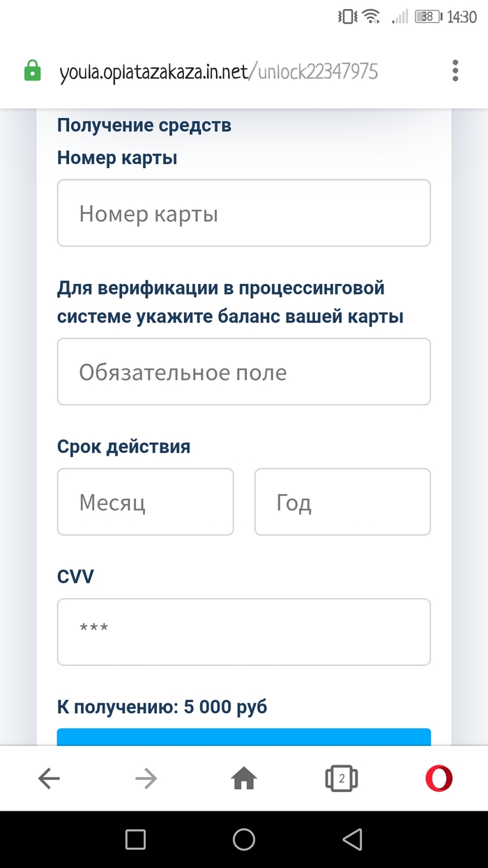Open the browser three-dot menu
The image size is (488, 868).
455,70
